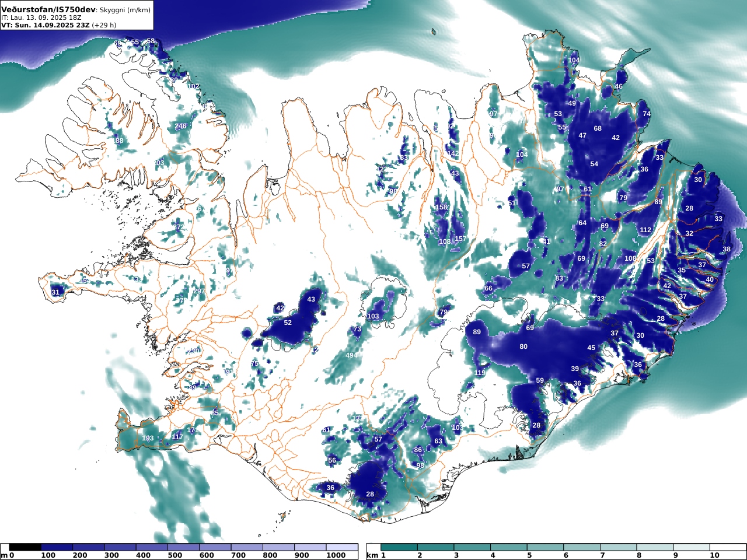Pick the black 0–100 m legend swatch

click(25, 547)
